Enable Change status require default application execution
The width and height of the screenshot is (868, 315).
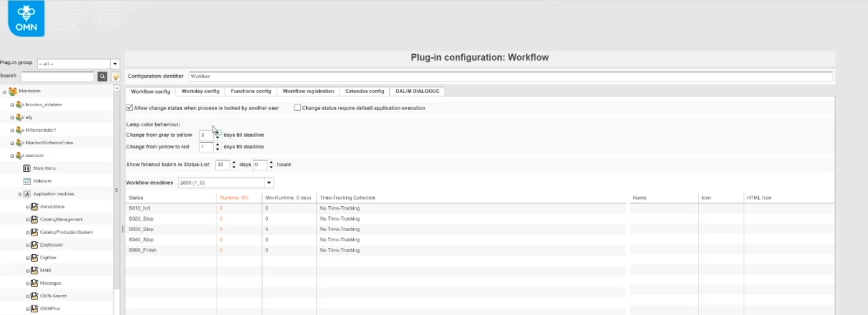pyautogui.click(x=297, y=107)
